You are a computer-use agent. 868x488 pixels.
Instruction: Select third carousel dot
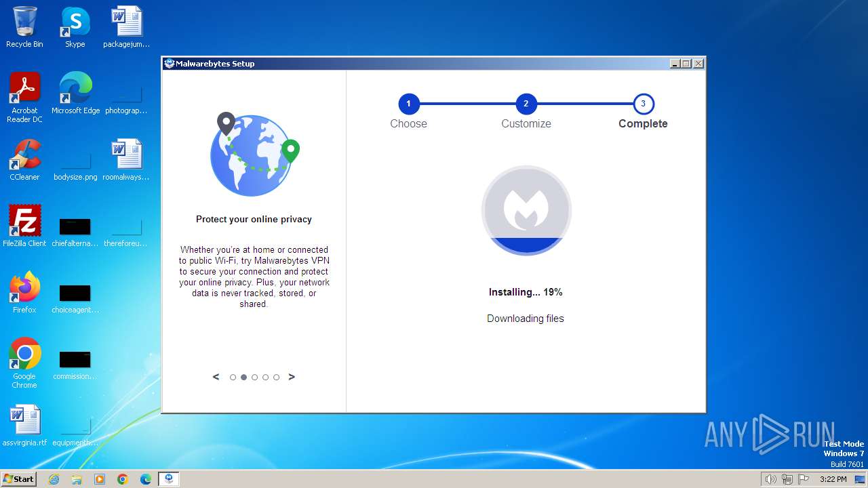[x=255, y=378]
